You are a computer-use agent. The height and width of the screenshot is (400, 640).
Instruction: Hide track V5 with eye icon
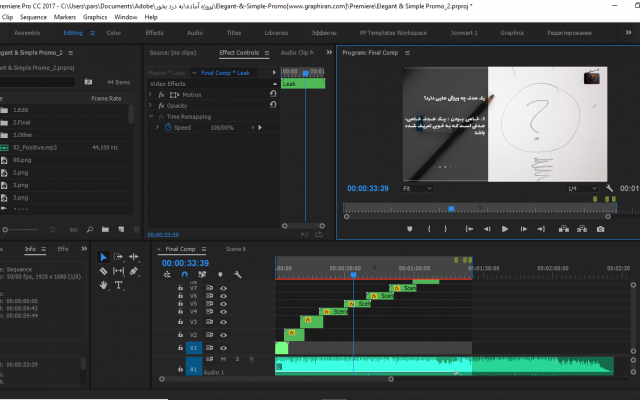tap(223, 304)
